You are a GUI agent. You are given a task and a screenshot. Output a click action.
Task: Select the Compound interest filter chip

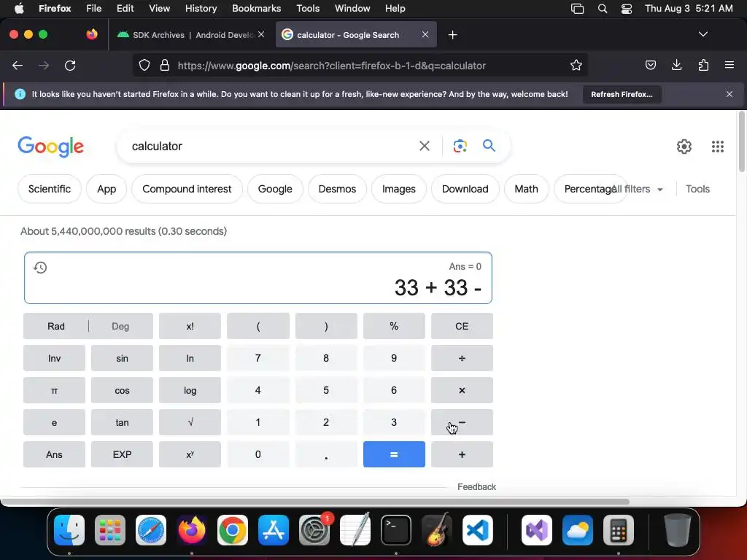click(187, 189)
